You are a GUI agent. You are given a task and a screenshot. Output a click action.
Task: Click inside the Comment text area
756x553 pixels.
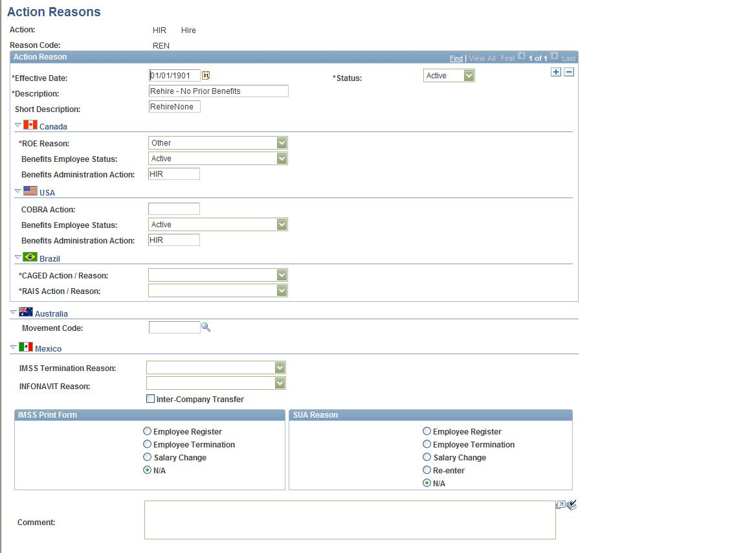pos(350,520)
